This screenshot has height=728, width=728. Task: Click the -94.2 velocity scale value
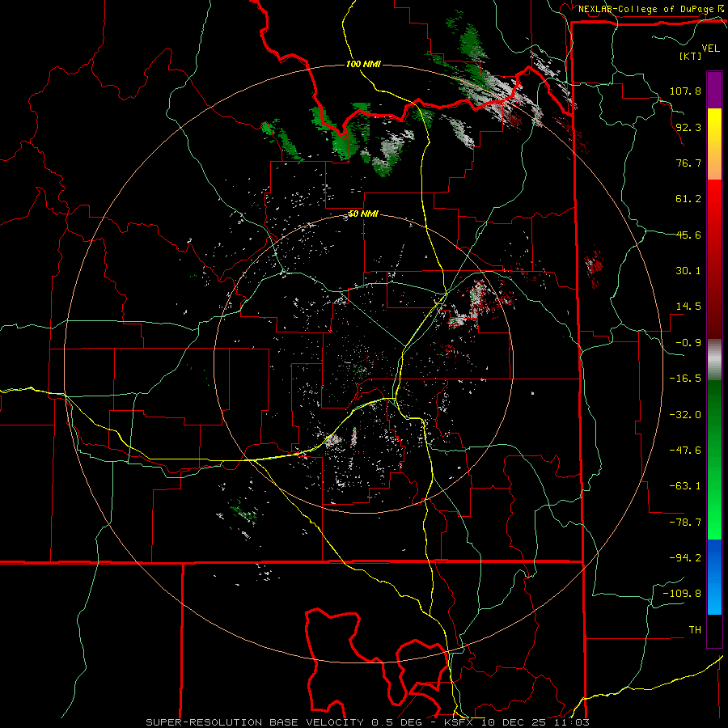pyautogui.click(x=685, y=558)
